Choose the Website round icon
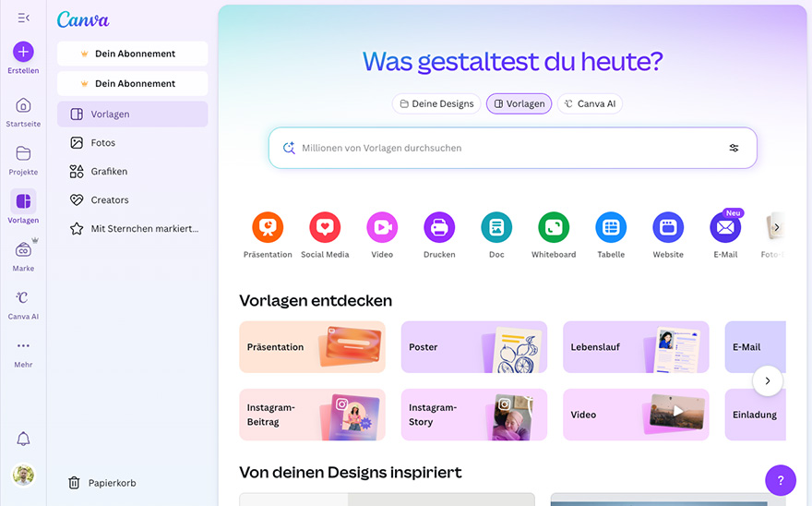This screenshot has height=506, width=812. [x=668, y=227]
